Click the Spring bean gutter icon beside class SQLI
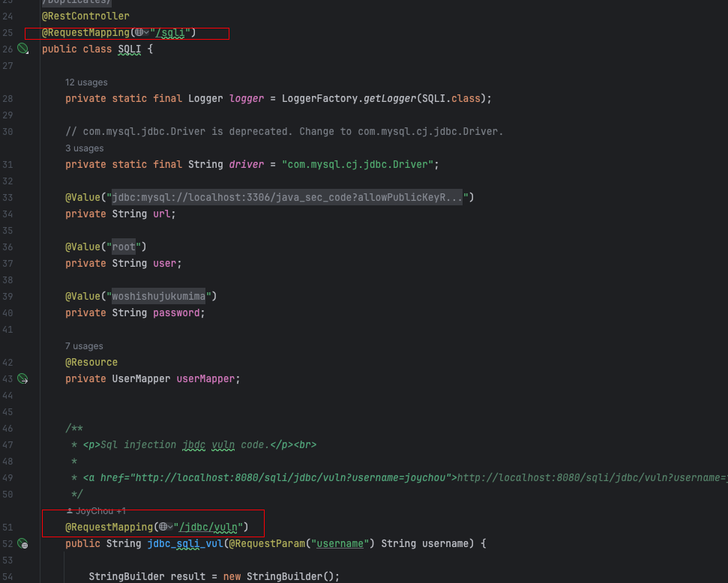Image resolution: width=728 pixels, height=583 pixels. point(22,48)
